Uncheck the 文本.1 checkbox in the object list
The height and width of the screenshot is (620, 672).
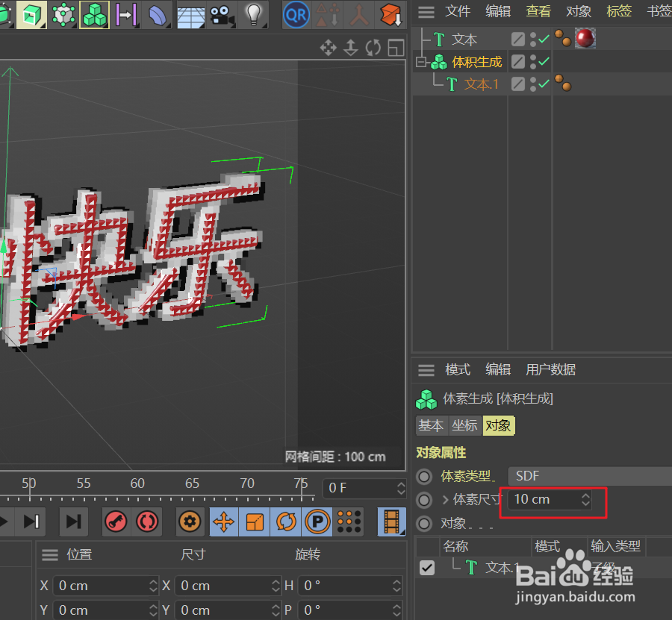(x=426, y=568)
